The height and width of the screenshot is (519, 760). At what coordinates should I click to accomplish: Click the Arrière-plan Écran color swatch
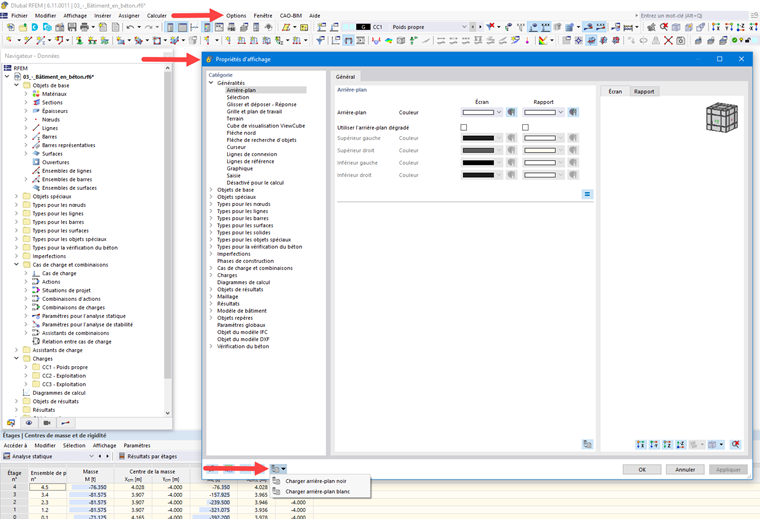(x=478, y=112)
